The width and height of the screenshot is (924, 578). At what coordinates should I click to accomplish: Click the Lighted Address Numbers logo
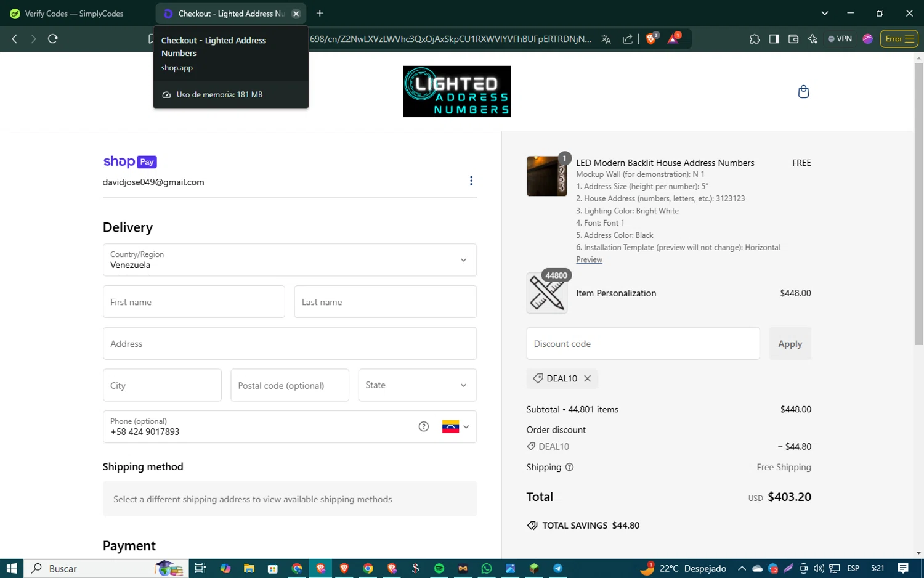[457, 91]
